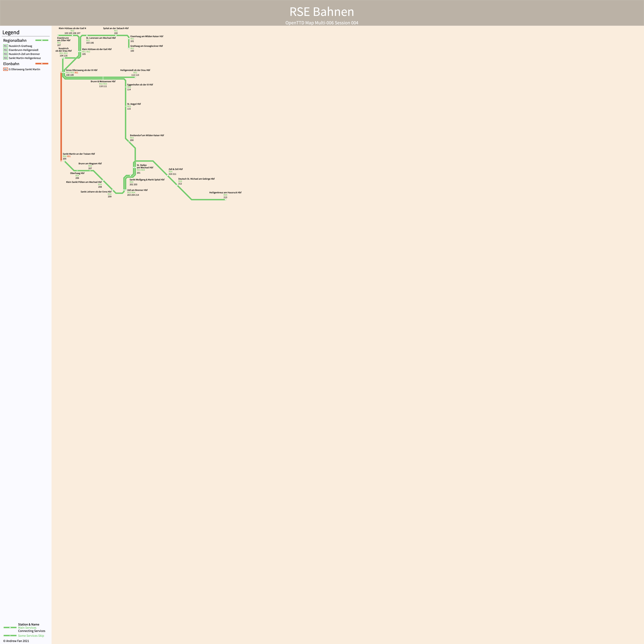Click the Eisenbrunn am Ziller Hbf label

tap(64, 39)
